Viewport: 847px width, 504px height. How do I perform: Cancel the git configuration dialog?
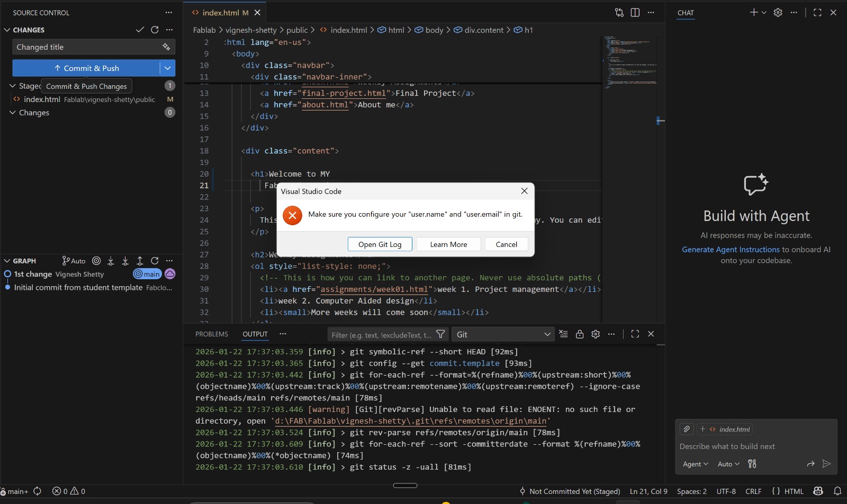507,244
